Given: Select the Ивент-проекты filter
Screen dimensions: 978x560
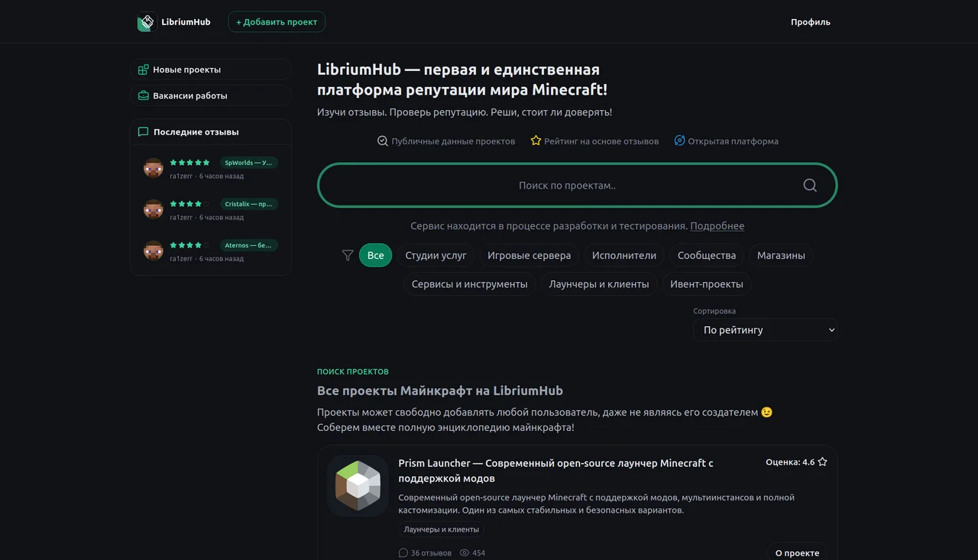Looking at the screenshot, I should (707, 284).
